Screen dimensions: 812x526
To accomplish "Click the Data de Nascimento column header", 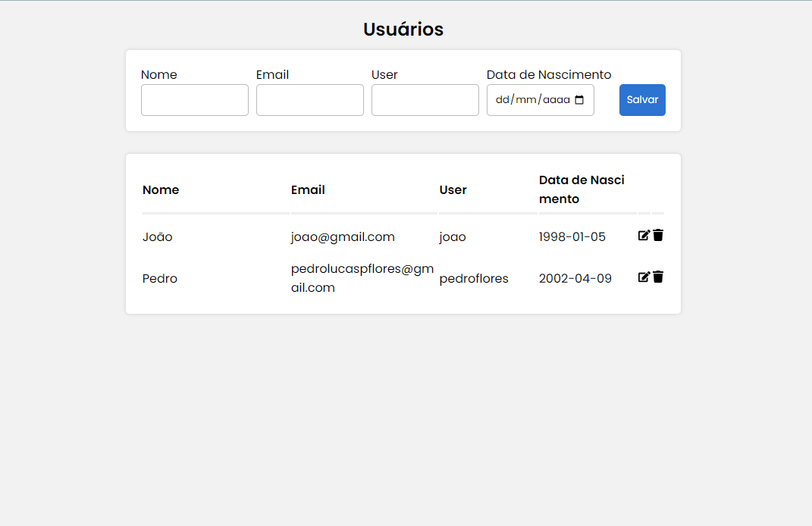I will 581,189.
